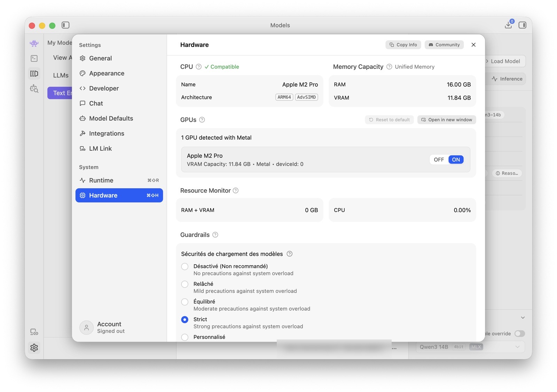Click the Resource Monitor help icon
The height and width of the screenshot is (392, 557).
[236, 190]
